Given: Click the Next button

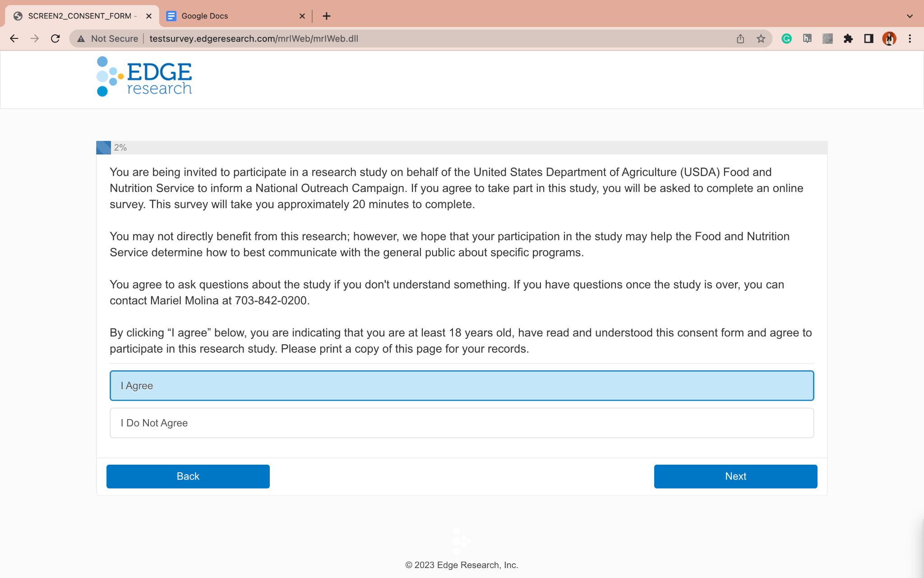Looking at the screenshot, I should 735,476.
